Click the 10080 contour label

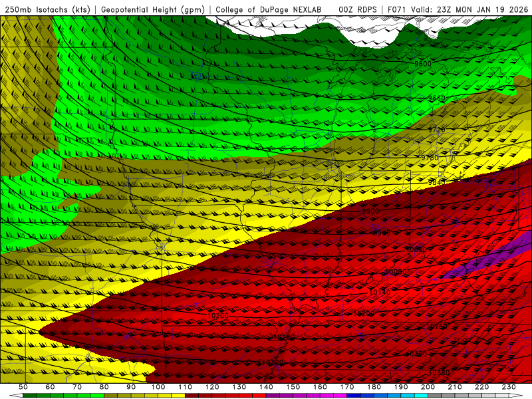(x=396, y=272)
